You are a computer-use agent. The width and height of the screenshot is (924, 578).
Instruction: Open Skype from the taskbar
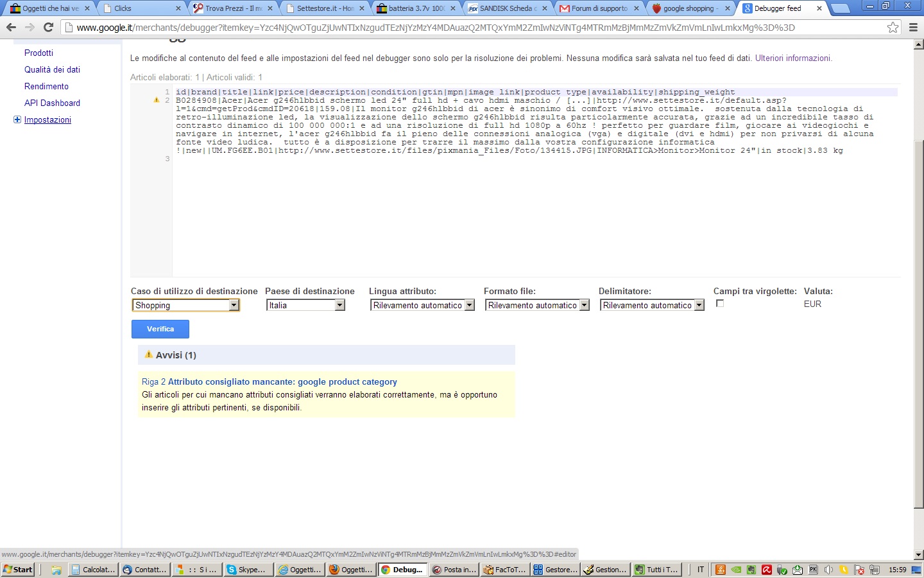[248, 570]
